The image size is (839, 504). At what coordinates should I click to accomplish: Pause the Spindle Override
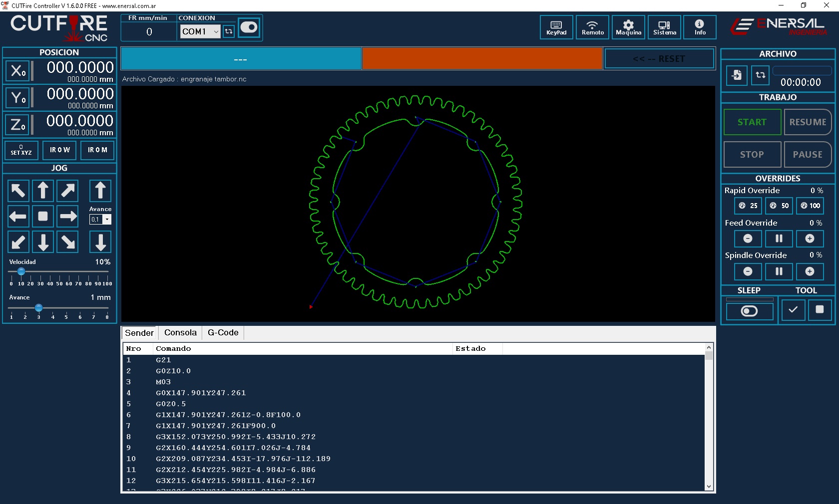(779, 271)
